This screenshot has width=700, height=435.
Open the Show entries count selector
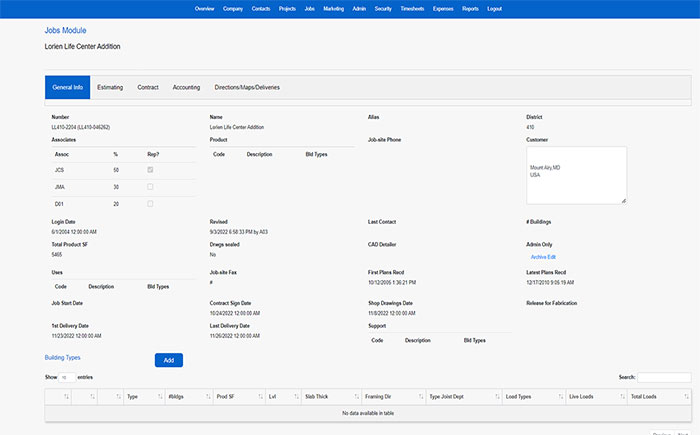click(67, 377)
